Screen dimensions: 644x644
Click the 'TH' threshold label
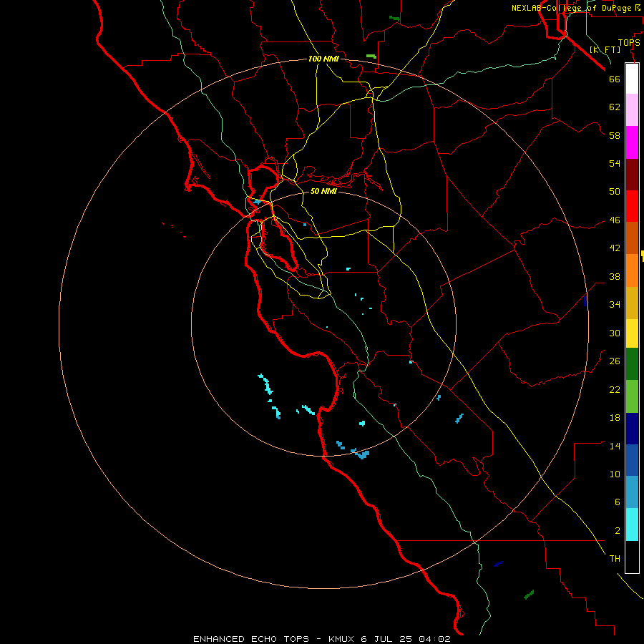615,559
